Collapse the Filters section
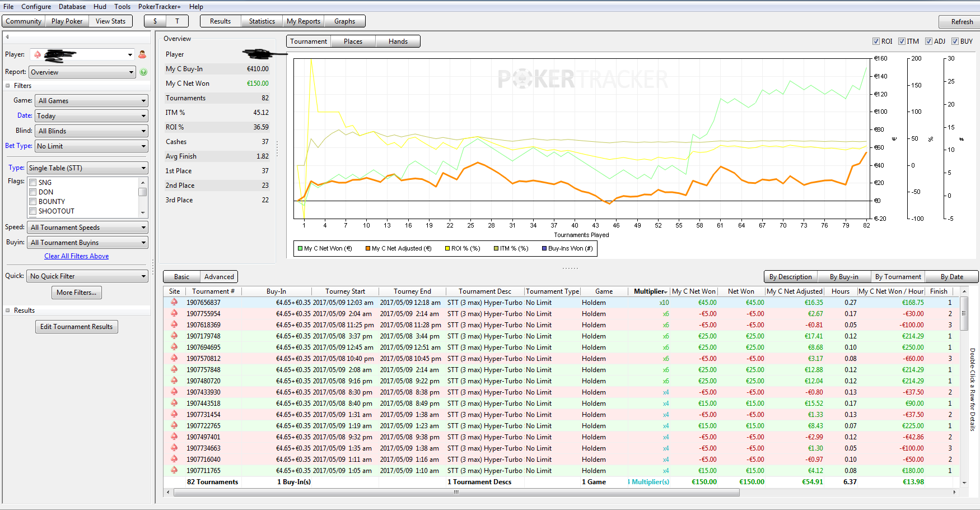The height and width of the screenshot is (510, 980). pos(8,86)
